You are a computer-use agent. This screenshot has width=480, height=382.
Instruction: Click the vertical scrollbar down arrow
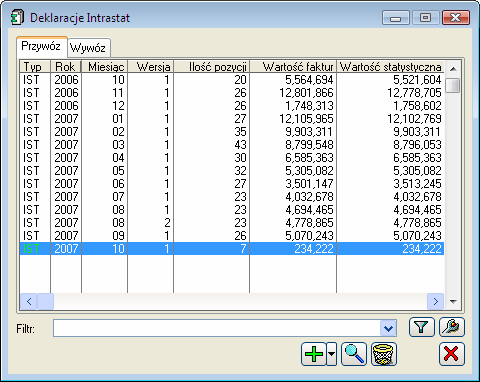pos(453,301)
